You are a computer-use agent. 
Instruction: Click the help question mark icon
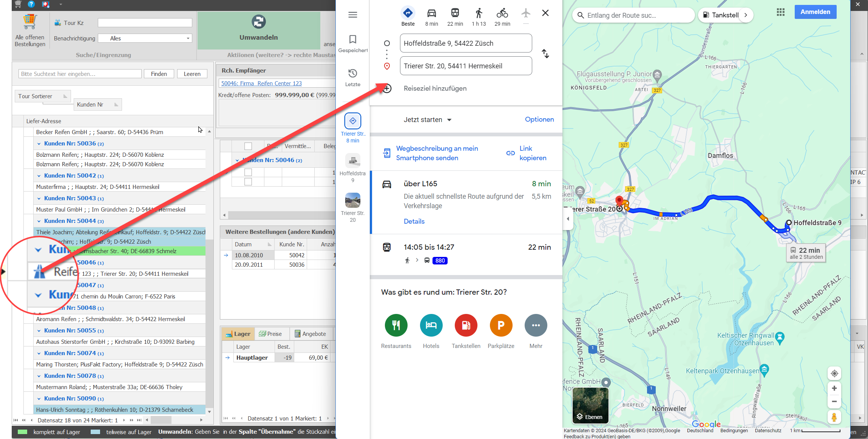[31, 4]
